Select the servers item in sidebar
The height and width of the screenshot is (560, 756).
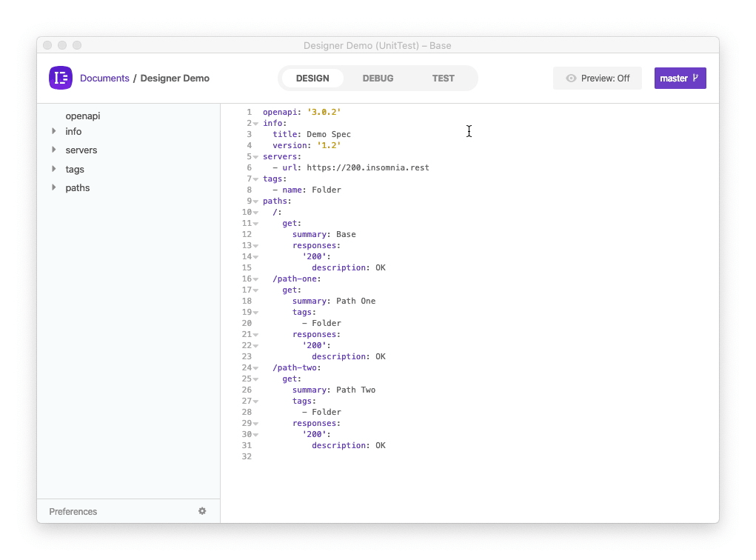81,150
